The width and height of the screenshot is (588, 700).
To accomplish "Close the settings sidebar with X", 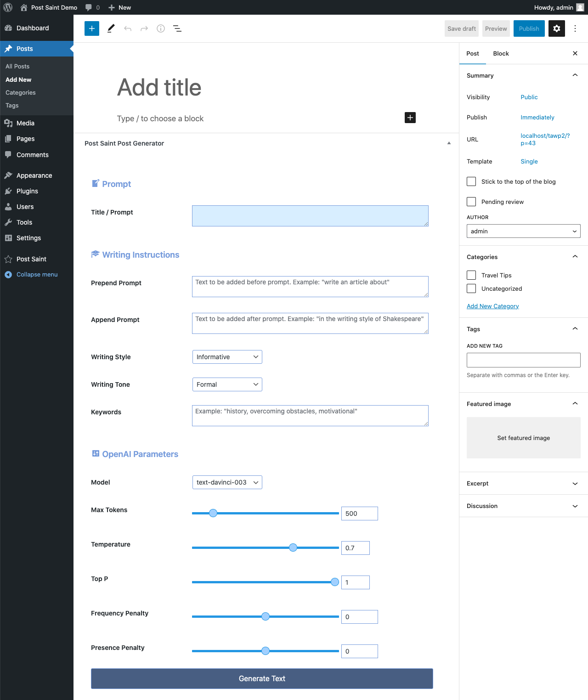I will 575,53.
